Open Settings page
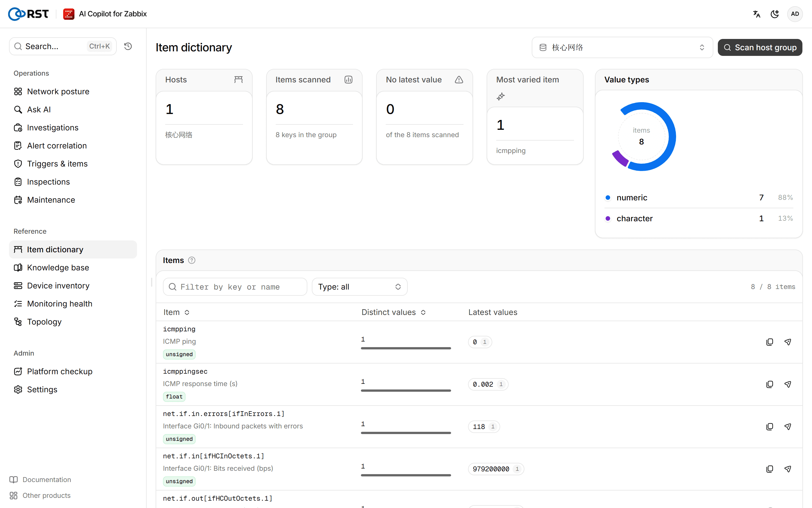Viewport: 812px width, 508px height. tap(73, 390)
